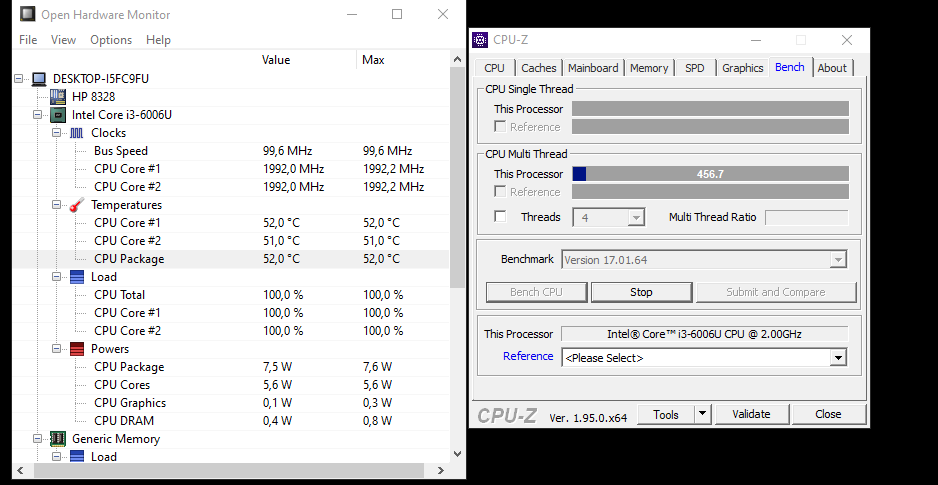
Task: Click the Generic Memory icon
Action: 58,439
